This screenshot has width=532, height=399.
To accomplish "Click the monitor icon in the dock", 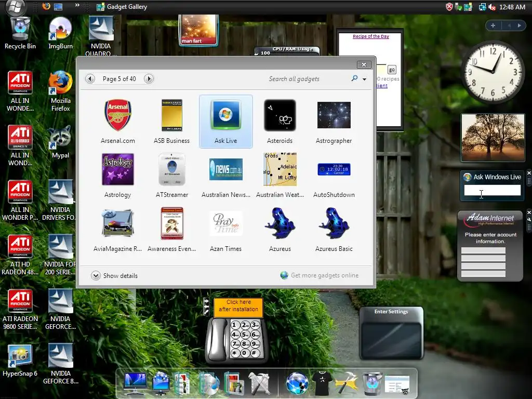I will click(136, 384).
